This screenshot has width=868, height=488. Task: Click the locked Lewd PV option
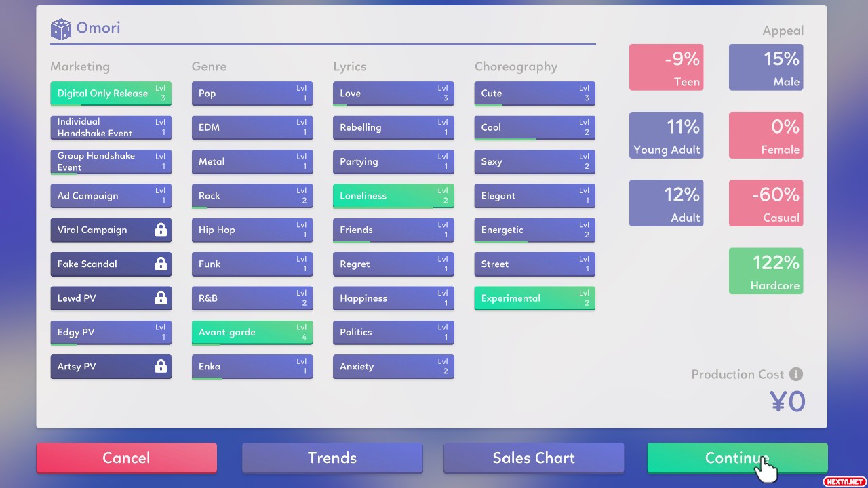[111, 298]
